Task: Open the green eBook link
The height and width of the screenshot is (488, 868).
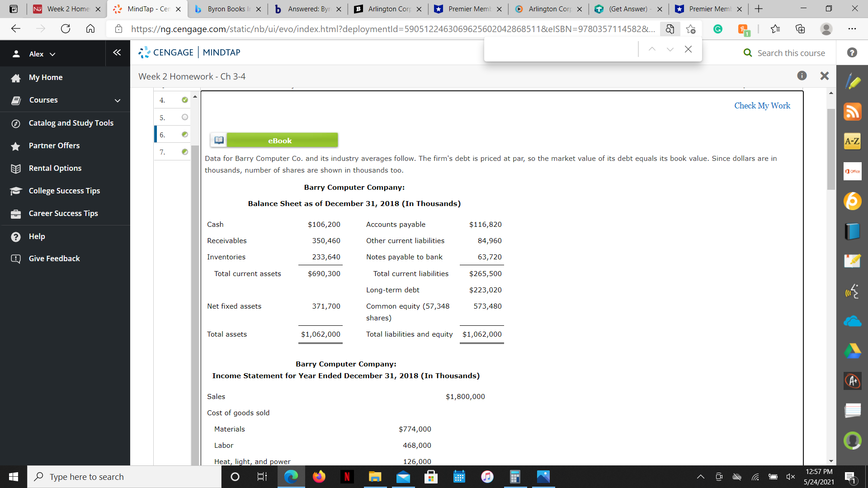Action: (x=280, y=140)
